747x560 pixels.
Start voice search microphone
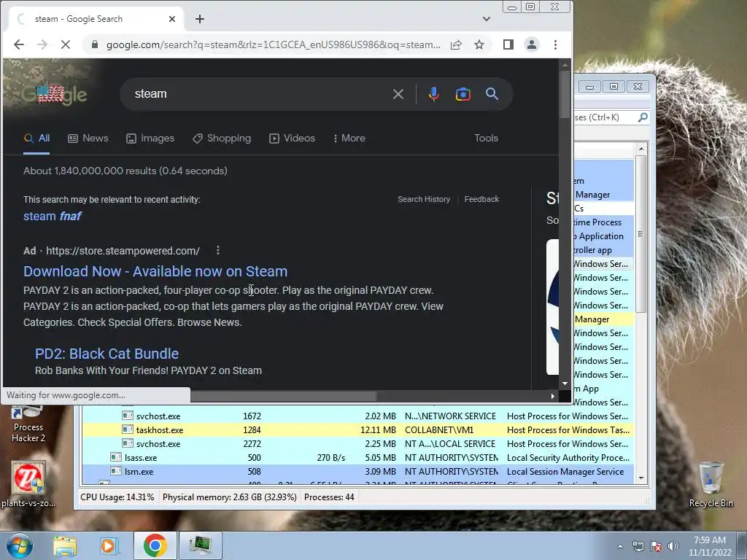[433, 94]
